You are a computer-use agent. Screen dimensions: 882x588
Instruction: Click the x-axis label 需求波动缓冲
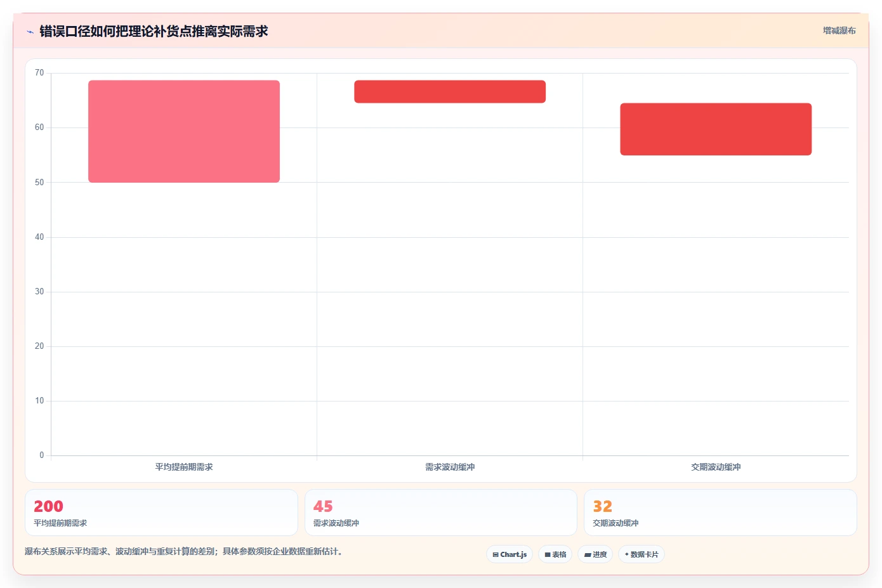[450, 467]
